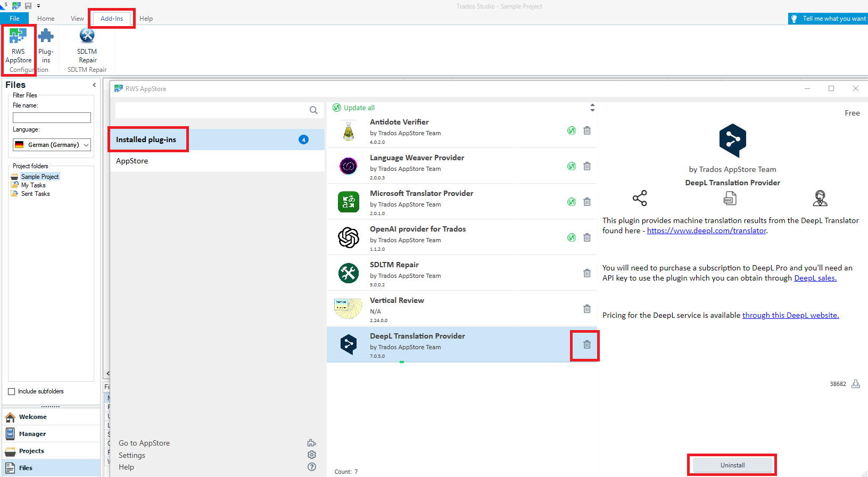Select the Sent Tasks folder
This screenshot has width=868, height=477.
[35, 194]
